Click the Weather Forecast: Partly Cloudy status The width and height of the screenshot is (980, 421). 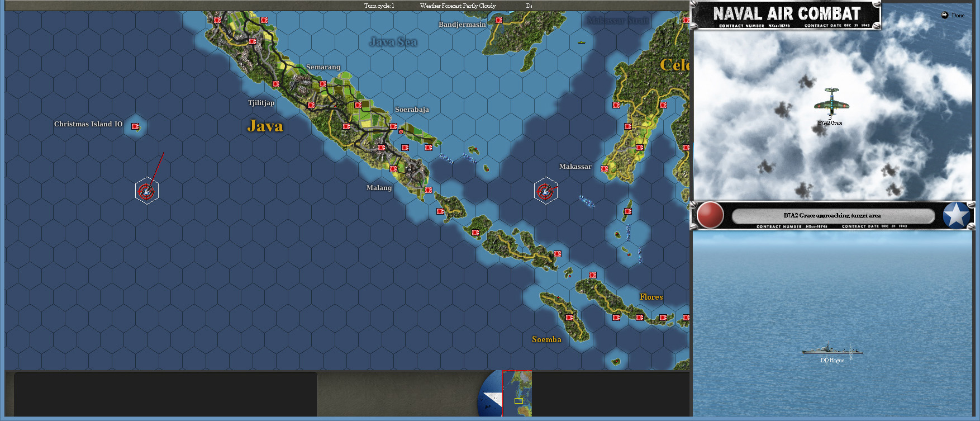click(458, 6)
